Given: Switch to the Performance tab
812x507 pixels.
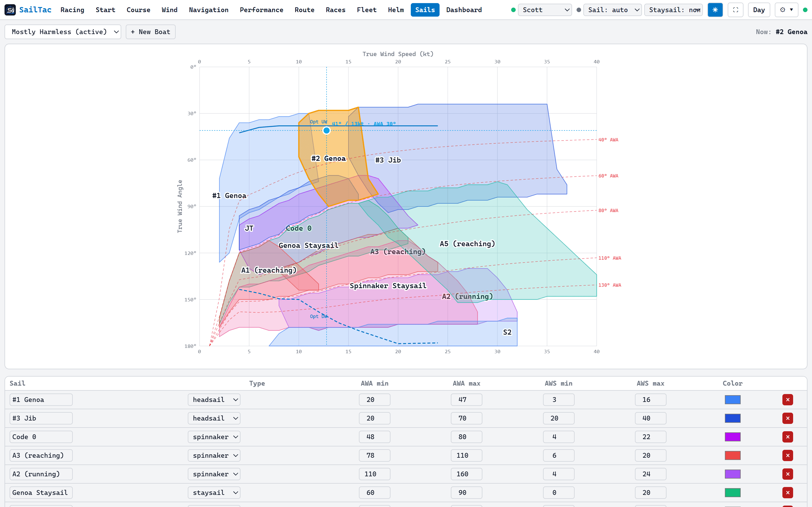Looking at the screenshot, I should [x=261, y=10].
